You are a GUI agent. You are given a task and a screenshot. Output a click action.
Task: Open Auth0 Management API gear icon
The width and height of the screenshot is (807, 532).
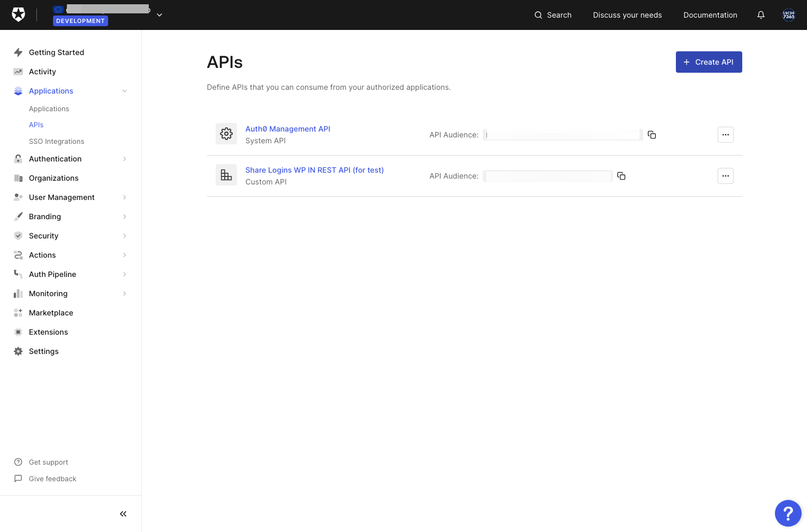[x=226, y=134]
